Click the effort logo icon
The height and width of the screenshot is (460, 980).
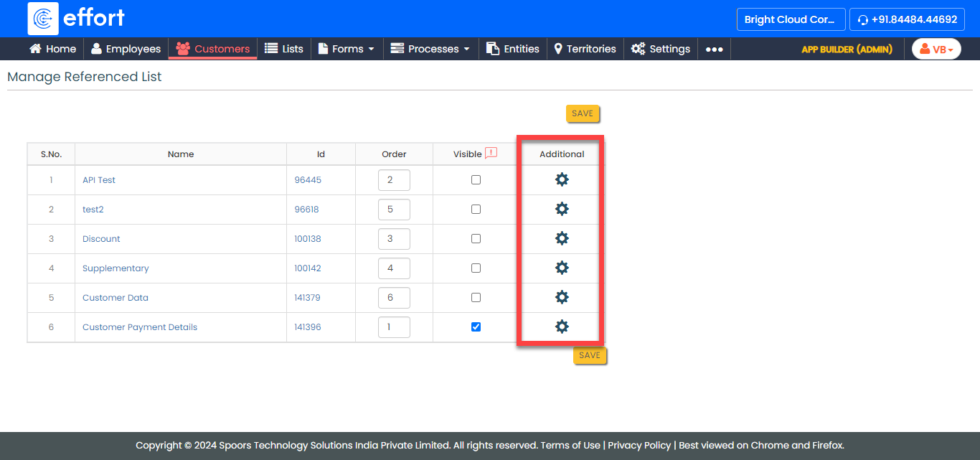pyautogui.click(x=43, y=19)
